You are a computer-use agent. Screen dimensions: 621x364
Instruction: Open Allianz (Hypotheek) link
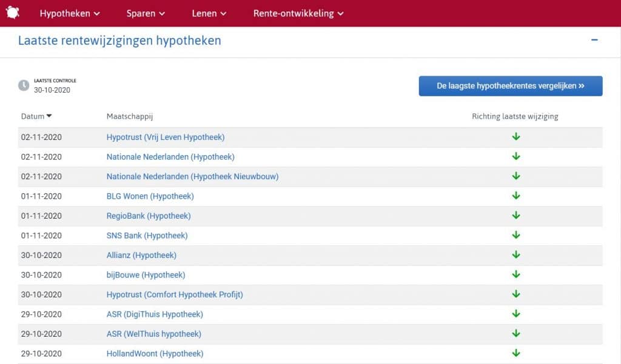[x=141, y=255]
